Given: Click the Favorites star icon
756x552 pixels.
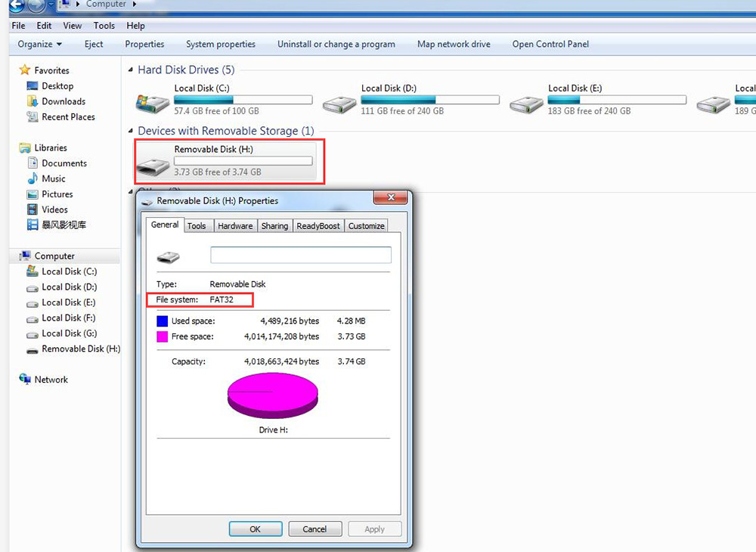Looking at the screenshot, I should point(25,70).
